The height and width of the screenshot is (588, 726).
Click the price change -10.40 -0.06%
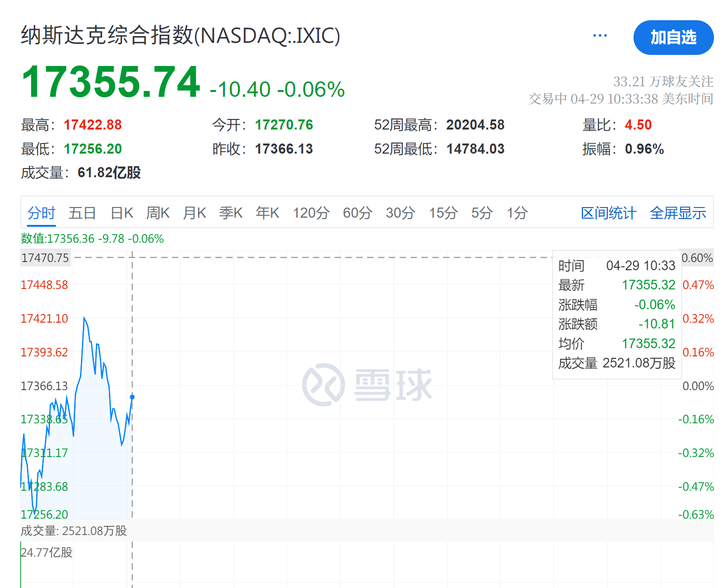tap(277, 90)
